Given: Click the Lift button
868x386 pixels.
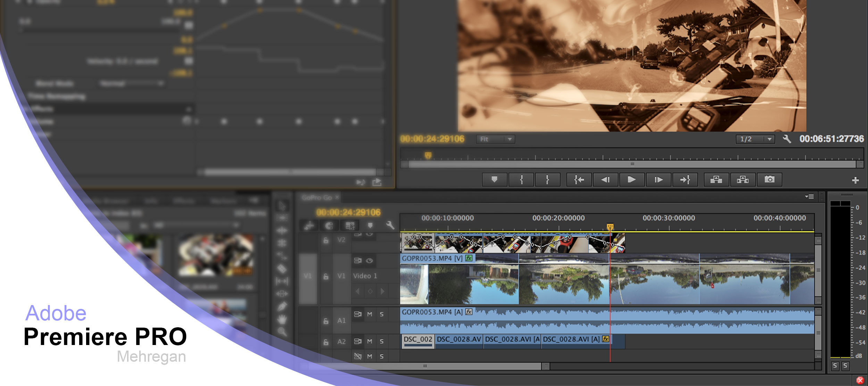Looking at the screenshot, I should coord(716,180).
